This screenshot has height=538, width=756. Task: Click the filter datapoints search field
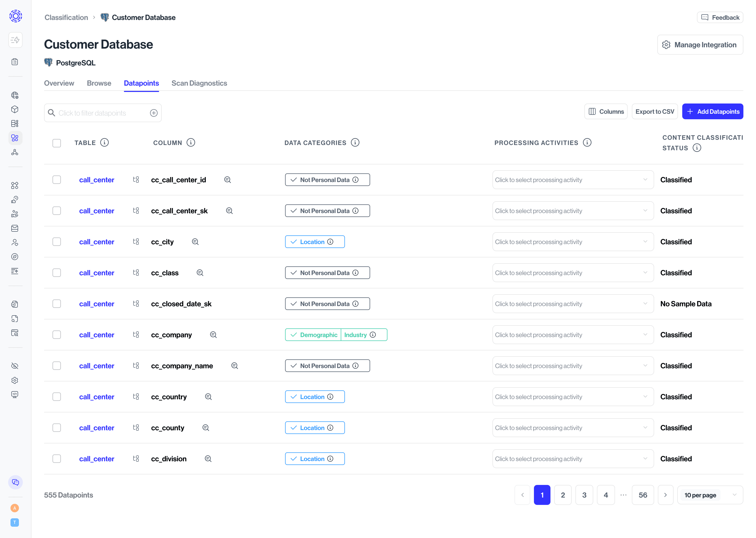click(103, 113)
